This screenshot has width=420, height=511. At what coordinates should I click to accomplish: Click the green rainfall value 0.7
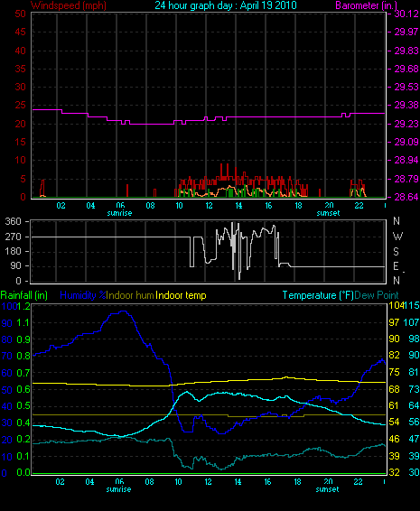click(x=23, y=373)
